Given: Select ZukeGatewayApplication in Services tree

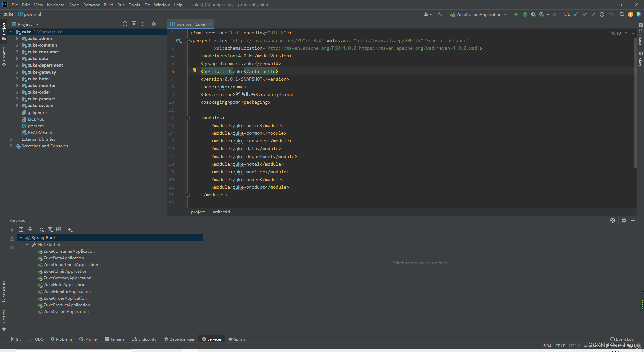Looking at the screenshot, I should coord(67,278).
